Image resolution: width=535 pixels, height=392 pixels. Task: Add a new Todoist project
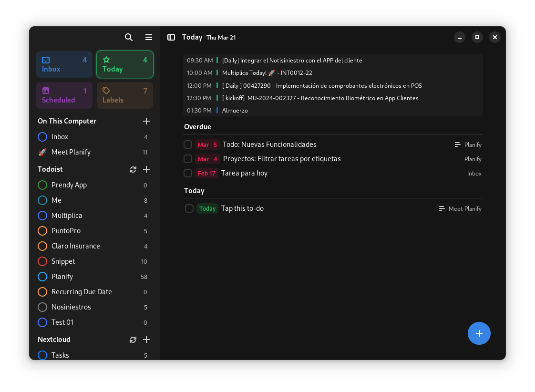146,169
